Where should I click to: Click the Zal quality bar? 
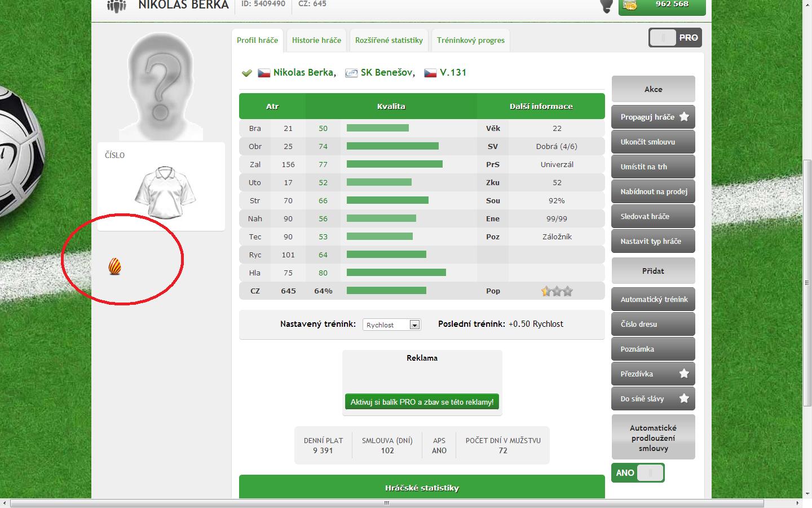(395, 164)
